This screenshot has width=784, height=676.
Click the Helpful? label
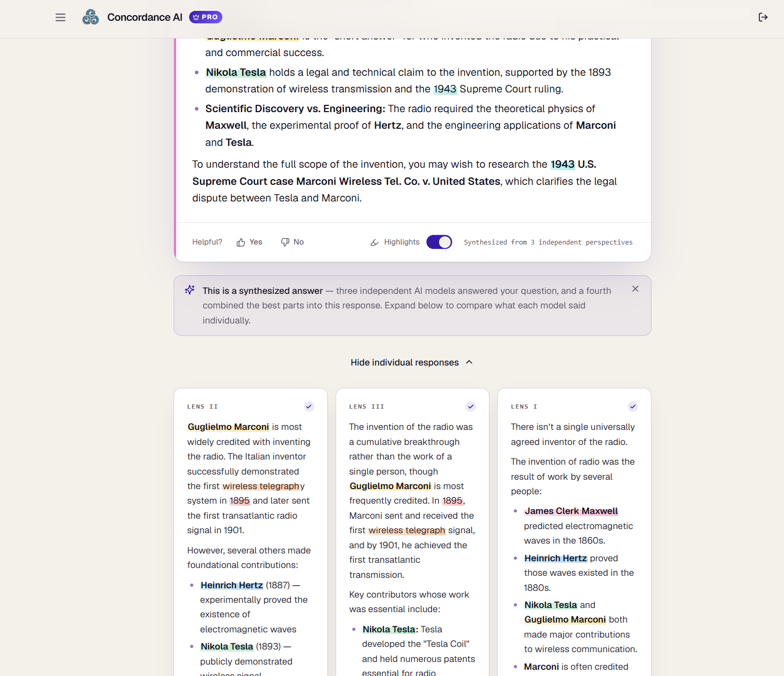[x=207, y=242]
